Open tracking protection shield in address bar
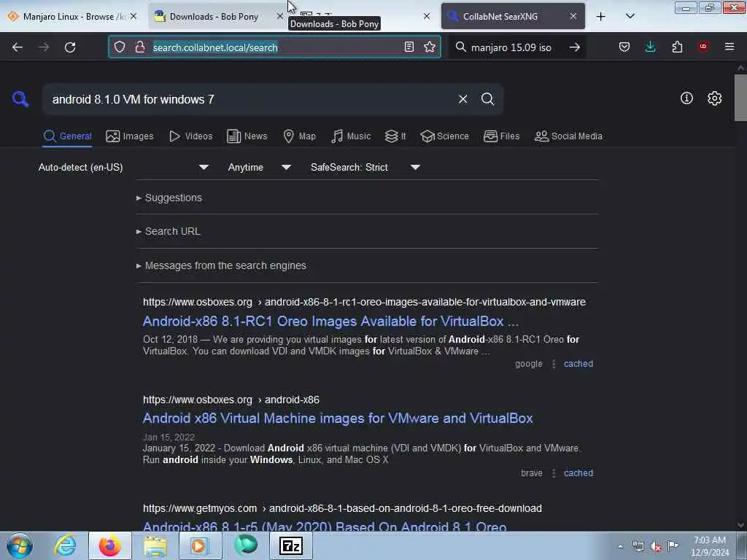Screen dimensions: 747x560 coord(120,47)
